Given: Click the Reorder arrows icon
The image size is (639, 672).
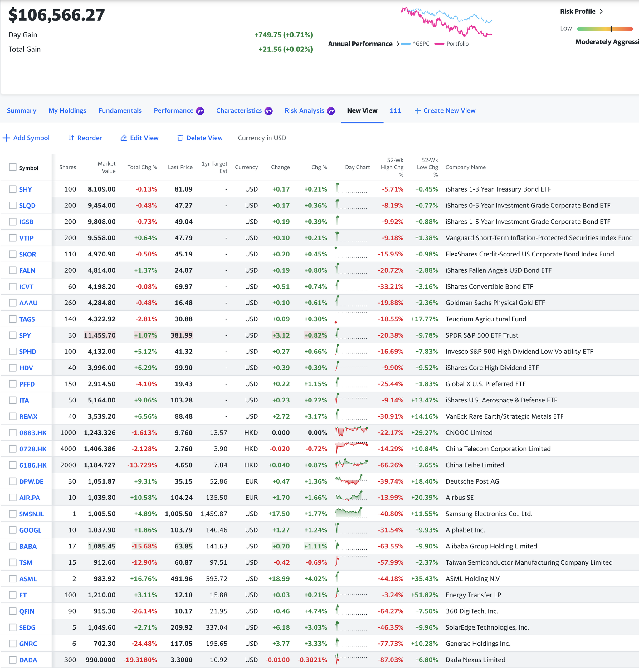Looking at the screenshot, I should pos(71,138).
